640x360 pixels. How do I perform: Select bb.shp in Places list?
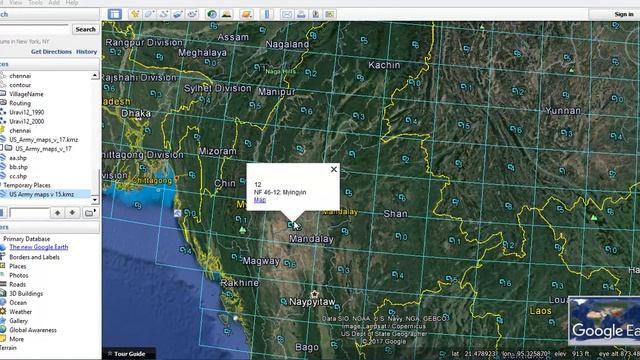click(18, 167)
